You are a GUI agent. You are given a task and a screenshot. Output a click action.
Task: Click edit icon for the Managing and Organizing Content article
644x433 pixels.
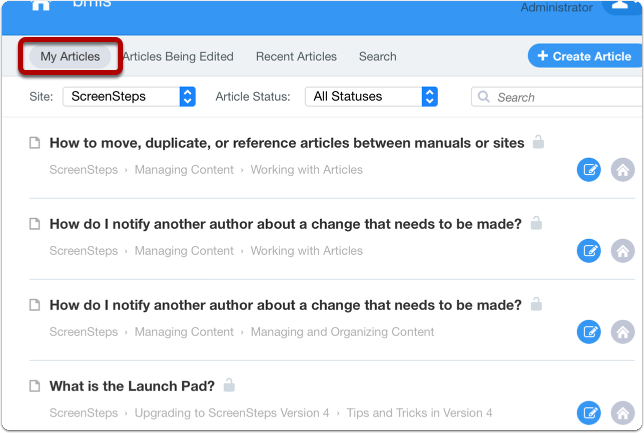589,332
